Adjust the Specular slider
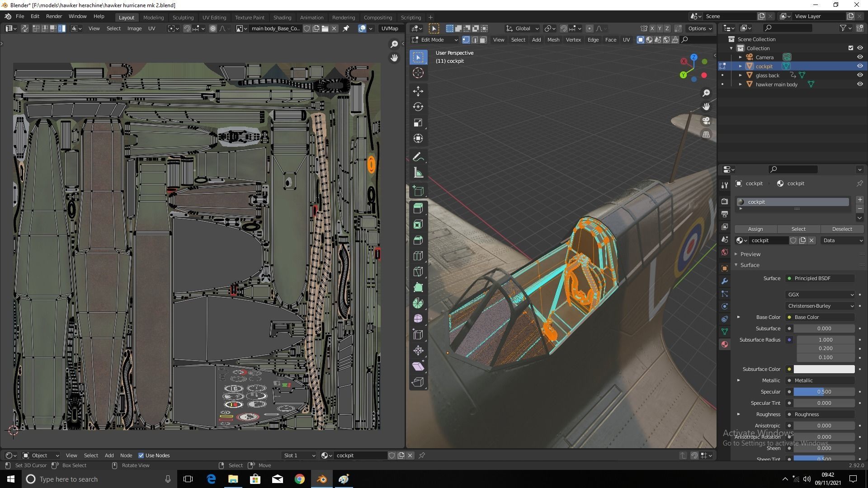The height and width of the screenshot is (488, 868). point(824,392)
